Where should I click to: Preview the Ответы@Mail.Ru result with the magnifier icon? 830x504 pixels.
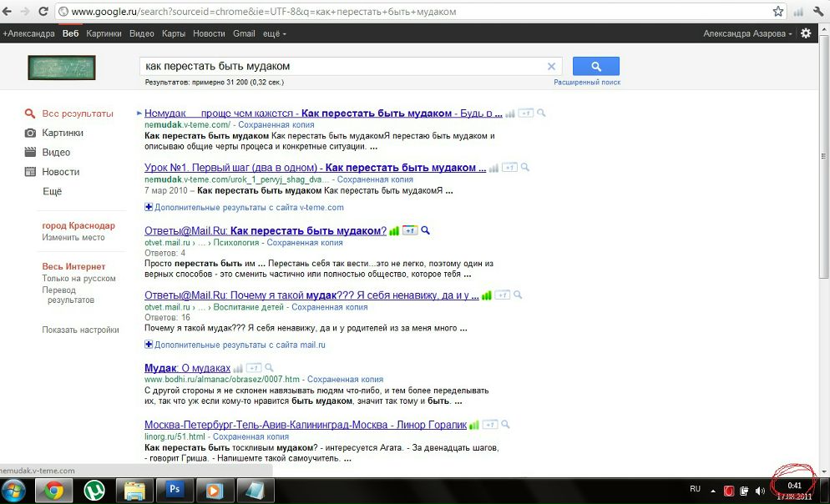(425, 230)
